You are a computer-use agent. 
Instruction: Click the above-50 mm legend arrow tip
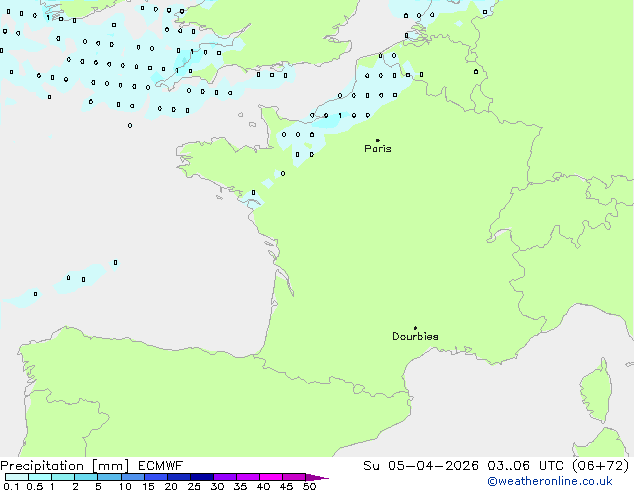317,477
